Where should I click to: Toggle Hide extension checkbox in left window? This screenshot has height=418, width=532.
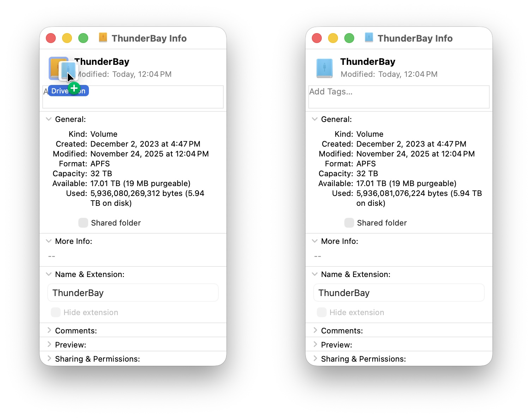56,312
